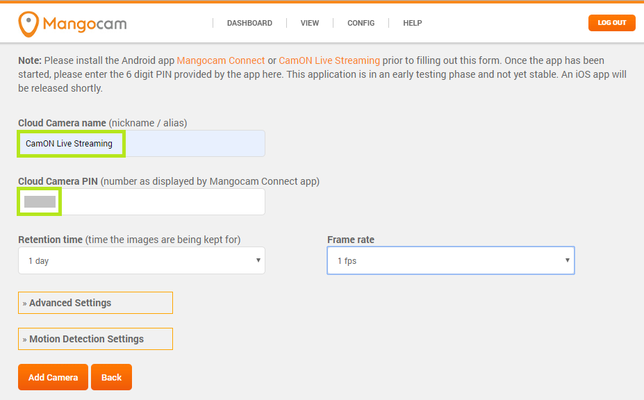This screenshot has width=644, height=400.
Task: Click the Mangocam logo
Action: pos(72,24)
